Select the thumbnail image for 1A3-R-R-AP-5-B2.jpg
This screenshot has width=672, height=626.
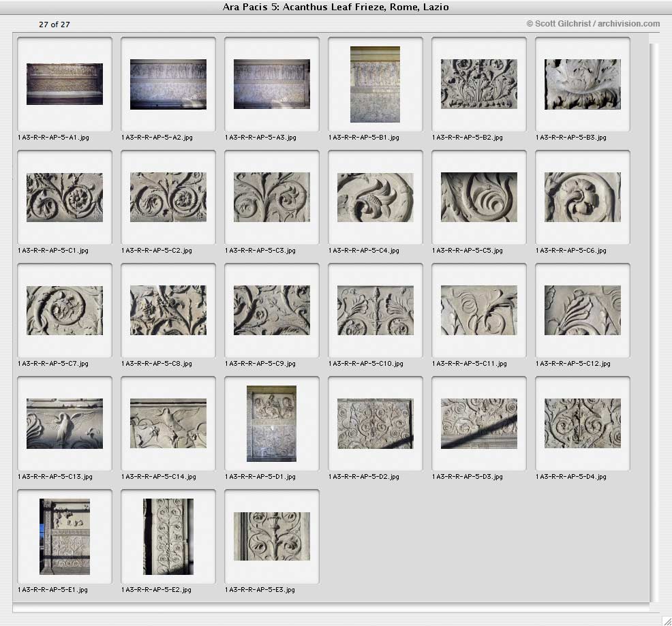click(478, 84)
